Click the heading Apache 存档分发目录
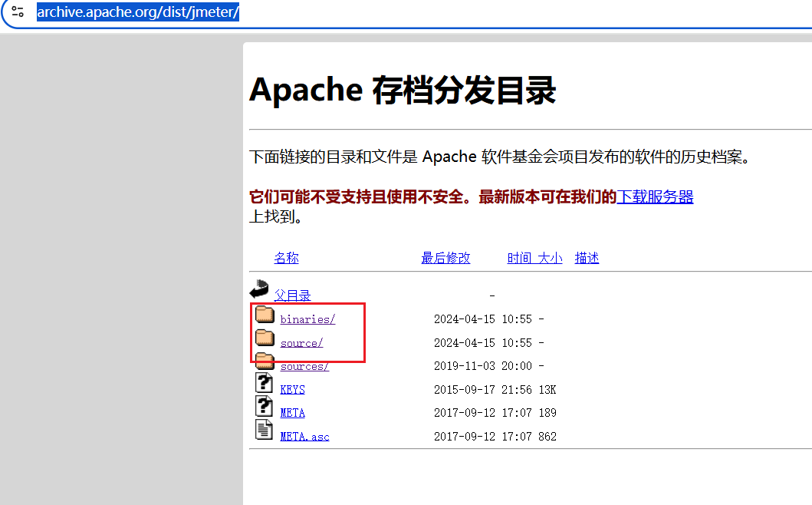 pos(403,91)
